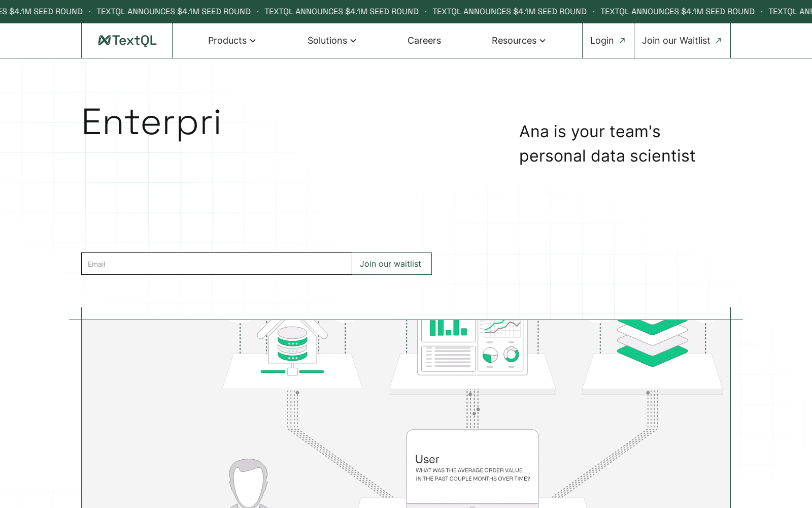Screen dimensions: 812x508
Task: Click the Resources chevron arrow
Action: click(543, 41)
